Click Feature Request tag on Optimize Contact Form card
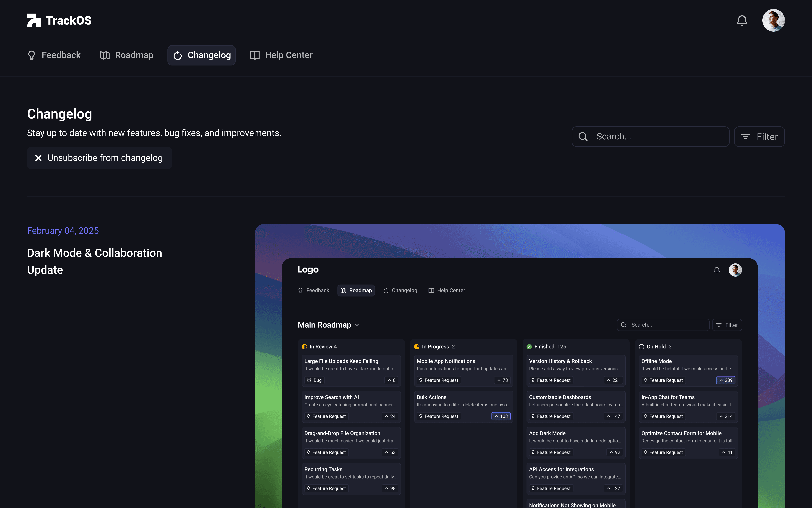Image resolution: width=812 pixels, height=508 pixels. (664, 452)
